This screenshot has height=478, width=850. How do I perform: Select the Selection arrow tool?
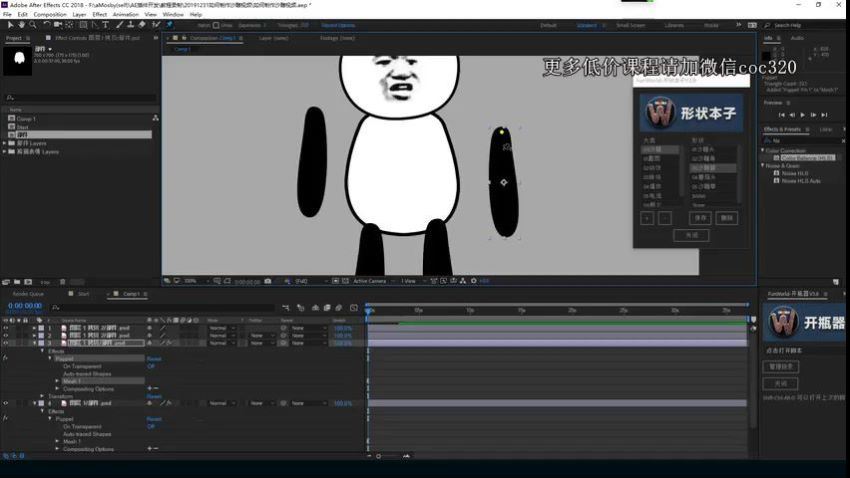[10, 25]
